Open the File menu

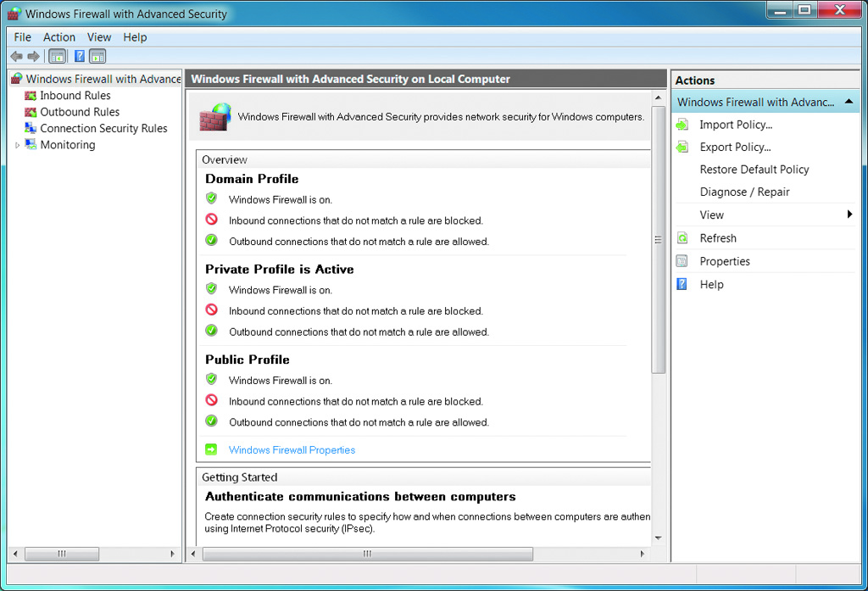(23, 37)
